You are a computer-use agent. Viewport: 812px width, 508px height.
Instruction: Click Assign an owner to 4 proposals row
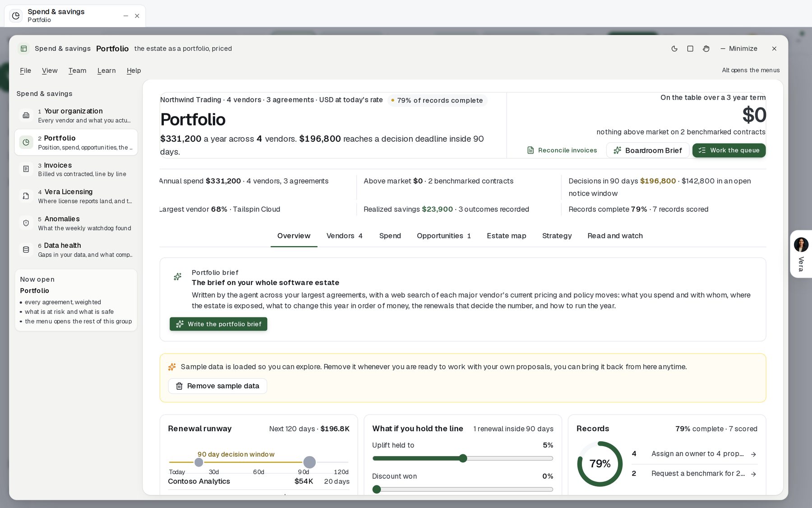[694, 454]
